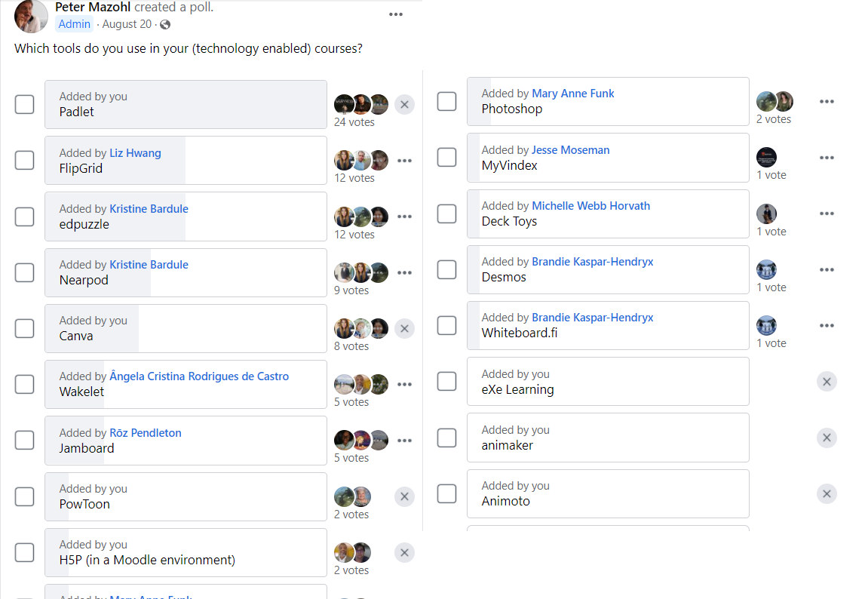
Task: Tick the Desmos checkbox
Action: [446, 270]
